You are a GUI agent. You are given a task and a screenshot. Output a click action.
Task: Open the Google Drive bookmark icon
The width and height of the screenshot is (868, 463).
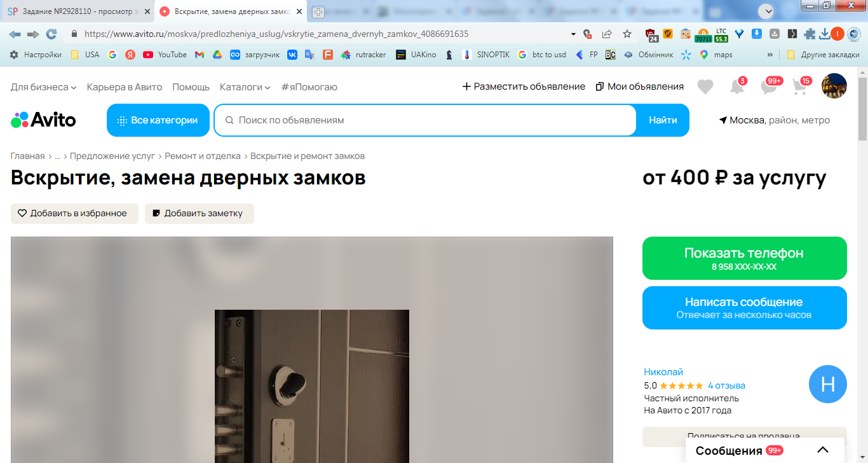point(217,55)
